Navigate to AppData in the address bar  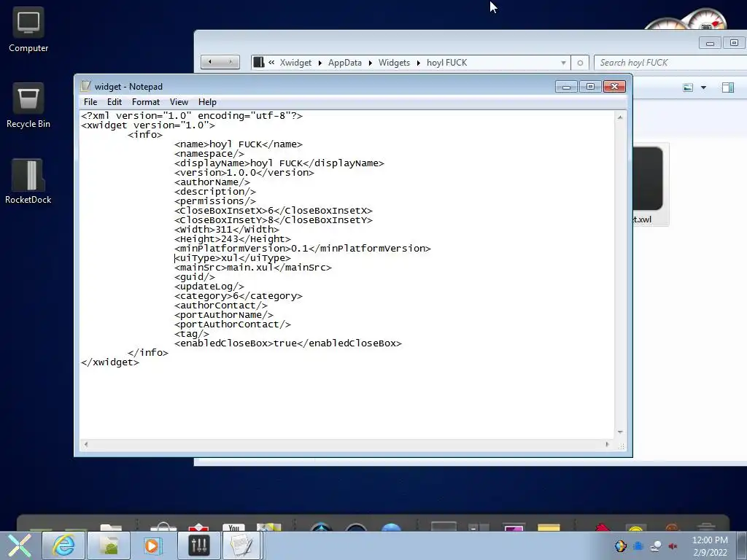[x=345, y=63]
